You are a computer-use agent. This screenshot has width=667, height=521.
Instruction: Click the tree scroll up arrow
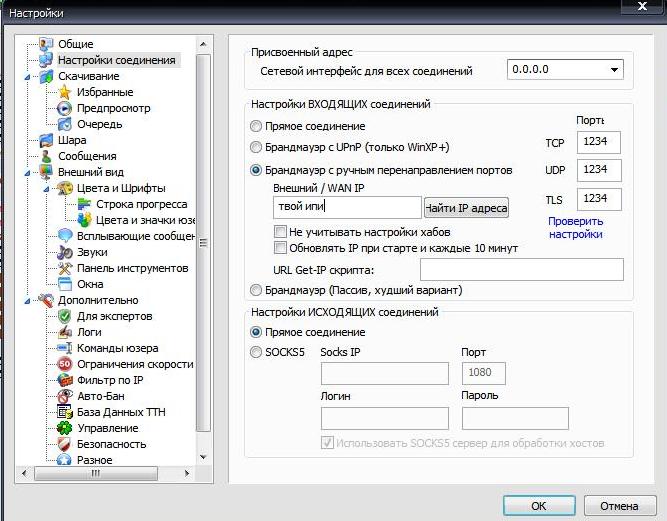point(203,44)
